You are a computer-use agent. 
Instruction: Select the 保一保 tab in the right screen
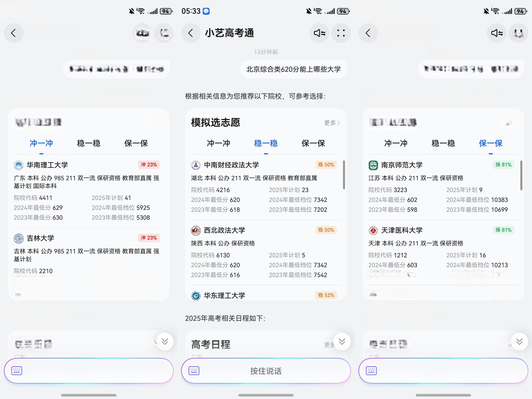[x=491, y=143]
